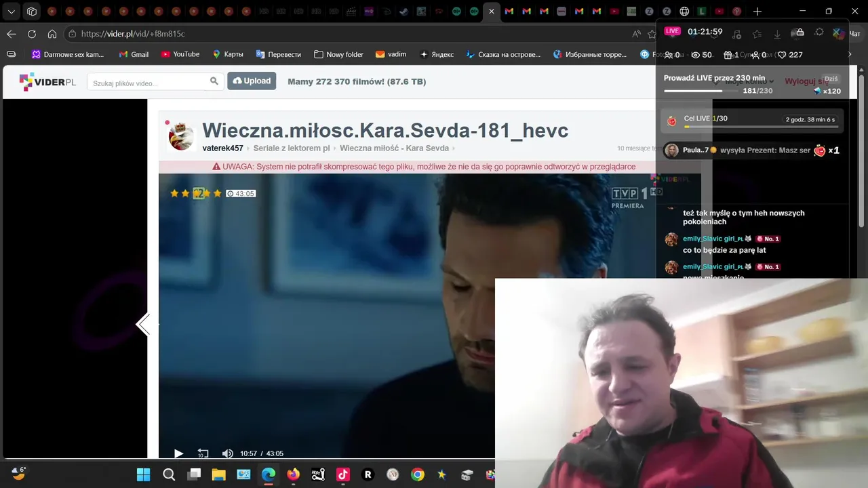Click the download arrow in LIVE overlay
Image resolution: width=868 pixels, height=488 pixels.
pyautogui.click(x=777, y=34)
